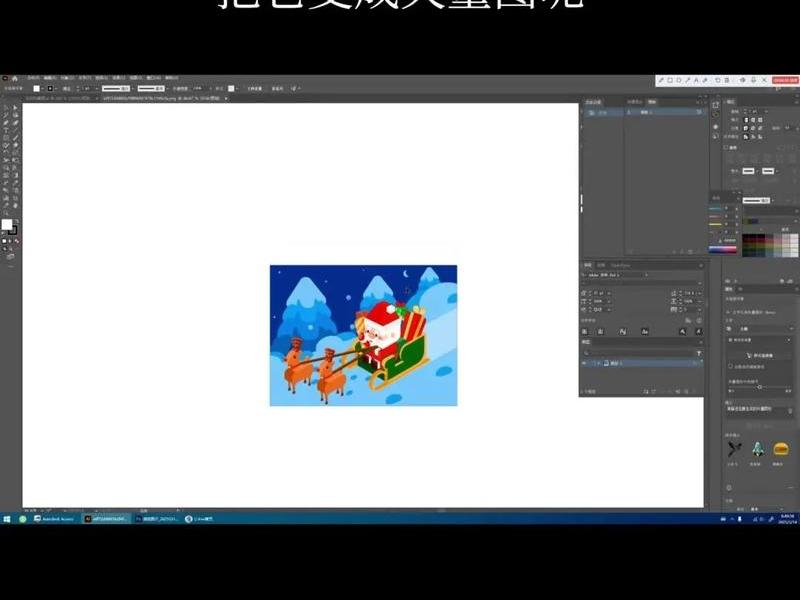Click target circle of layer 1
The width and height of the screenshot is (800, 600).
coord(695,363)
